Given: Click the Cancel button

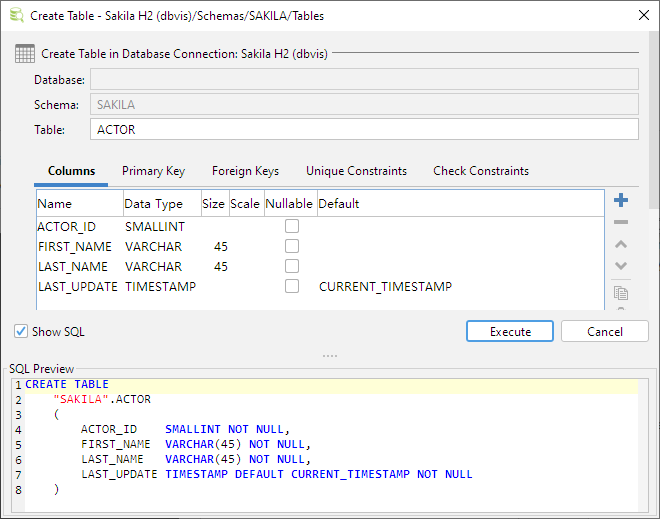Looking at the screenshot, I should (x=604, y=331).
